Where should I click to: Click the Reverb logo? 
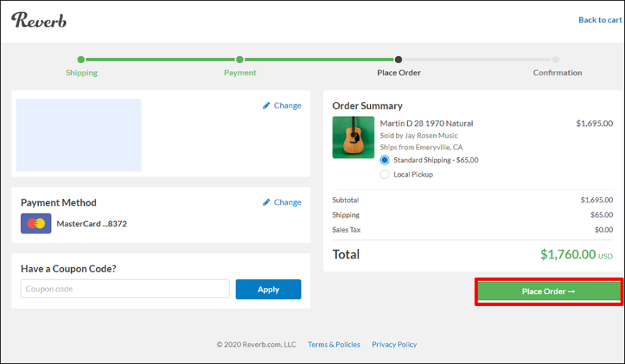pos(39,20)
